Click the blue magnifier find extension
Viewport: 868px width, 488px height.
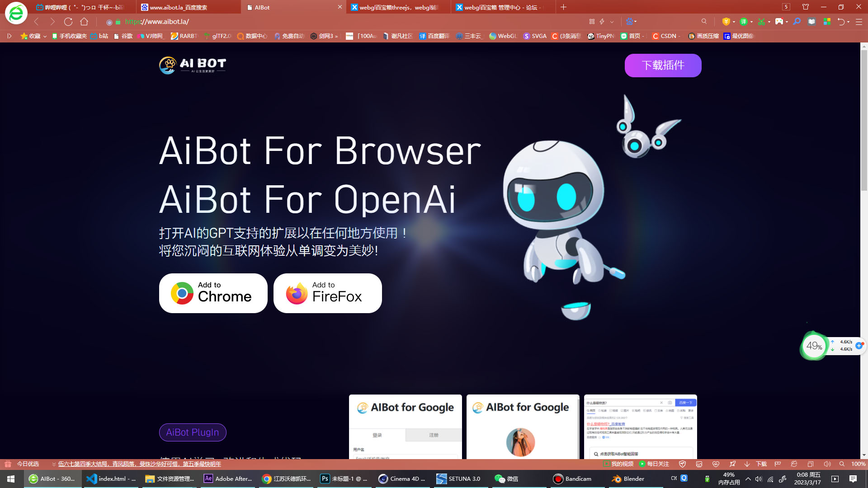pyautogui.click(x=797, y=22)
